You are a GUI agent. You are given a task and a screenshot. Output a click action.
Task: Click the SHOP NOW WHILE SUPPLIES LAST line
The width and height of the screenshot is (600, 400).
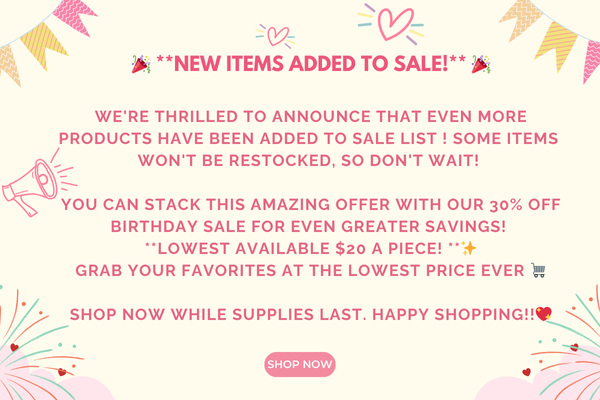pyautogui.click(x=302, y=315)
